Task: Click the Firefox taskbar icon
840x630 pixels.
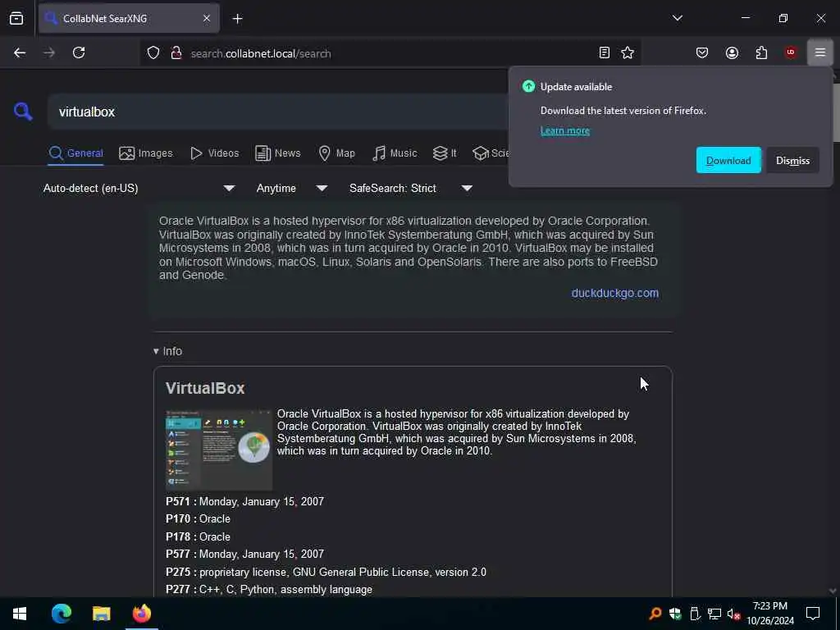Action: click(x=142, y=614)
